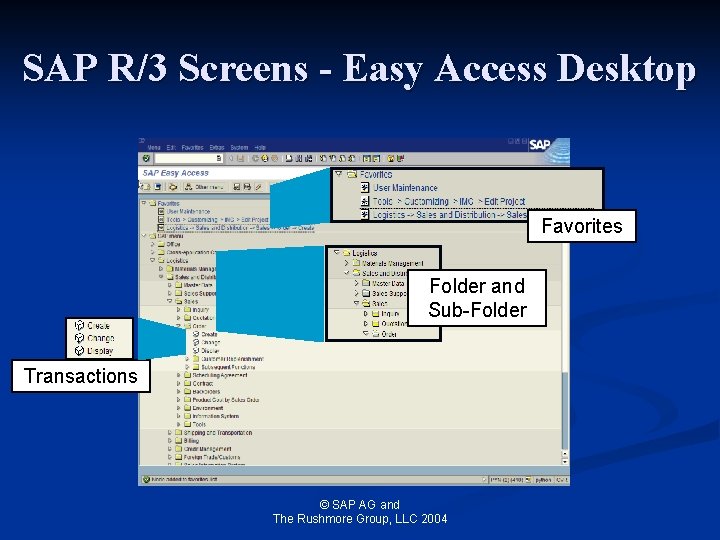This screenshot has width=720, height=540.
Task: Click 'Node added to favorites list' status message
Action: (x=184, y=479)
